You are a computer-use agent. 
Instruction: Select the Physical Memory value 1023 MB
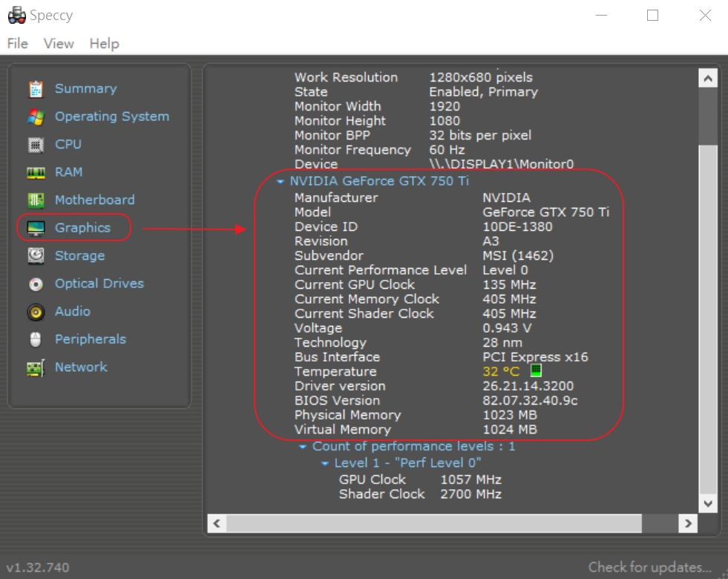[x=510, y=415]
